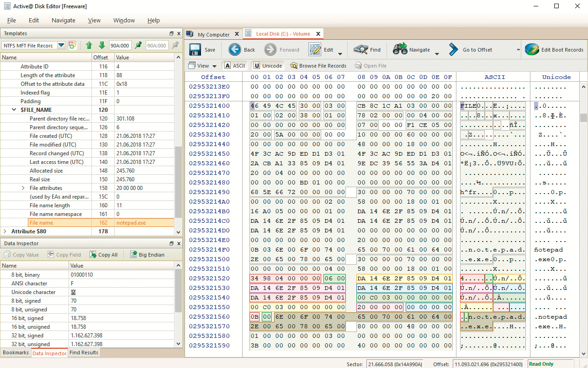Toggle the Unicode column display
This screenshot has width=588, height=368.
click(268, 66)
